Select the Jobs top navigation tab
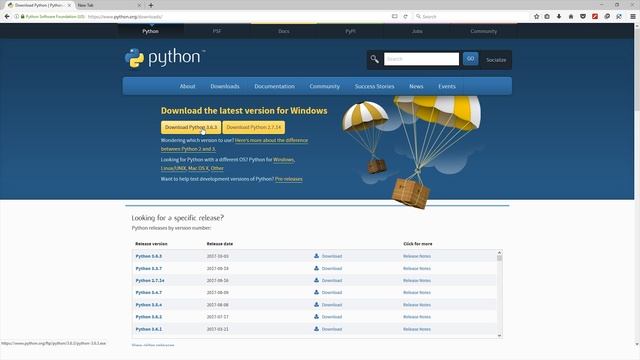This screenshot has width=640, height=360. [x=417, y=31]
